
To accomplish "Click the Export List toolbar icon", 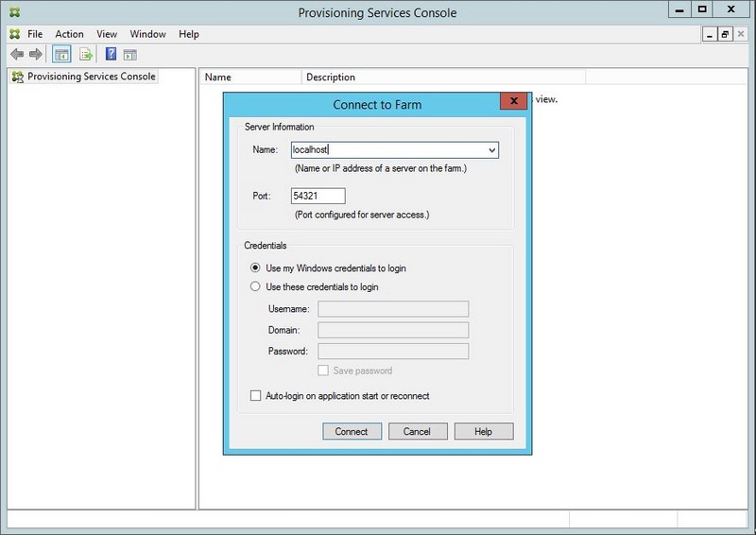I will 86,54.
